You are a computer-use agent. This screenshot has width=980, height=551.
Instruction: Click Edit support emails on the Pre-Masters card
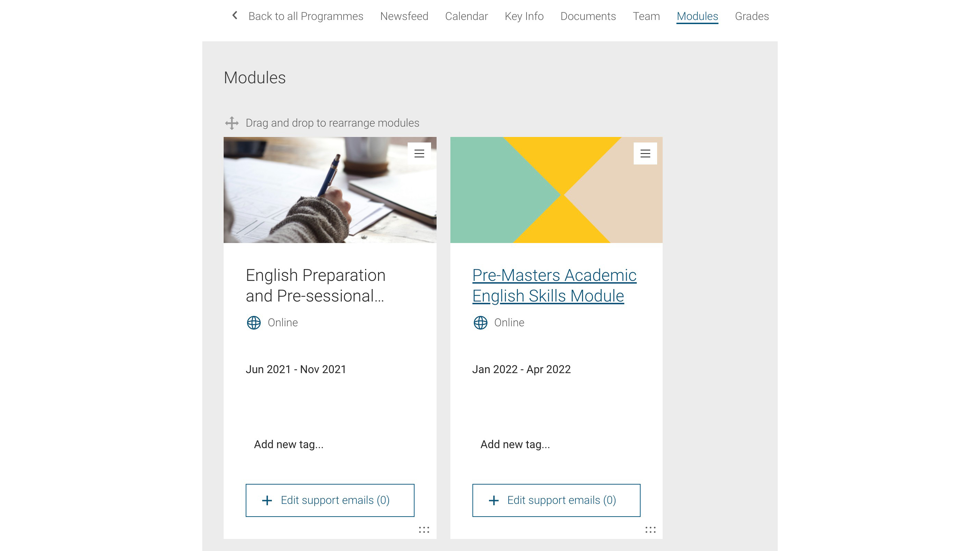click(x=556, y=500)
